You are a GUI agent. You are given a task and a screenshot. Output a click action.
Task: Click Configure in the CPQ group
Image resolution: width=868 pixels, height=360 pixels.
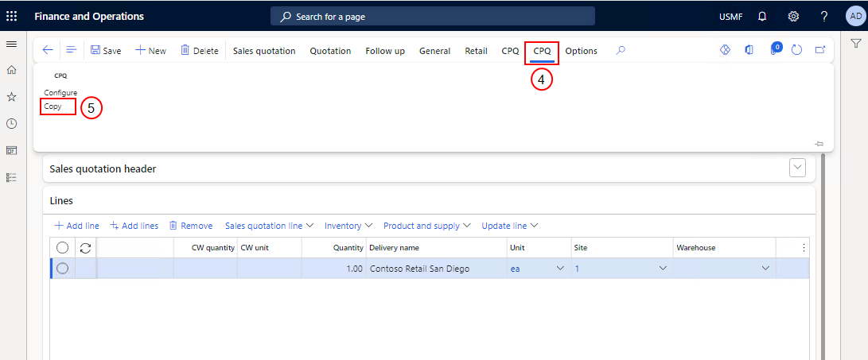tap(60, 93)
